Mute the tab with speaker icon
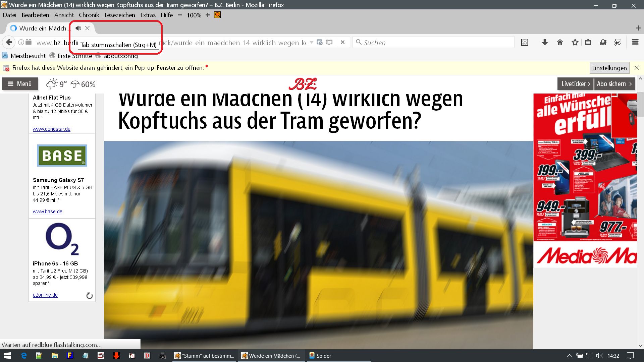644x362 pixels. tap(78, 28)
